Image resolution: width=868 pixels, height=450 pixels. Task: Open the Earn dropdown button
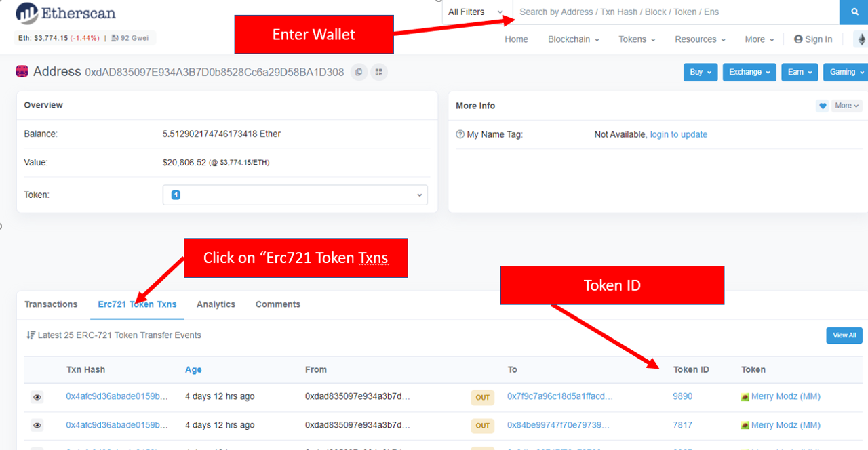(800, 72)
